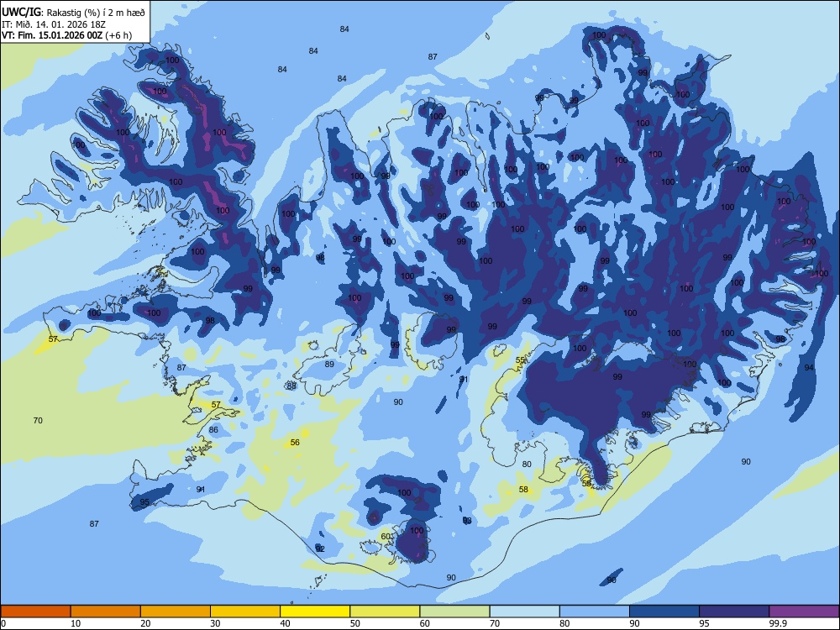Click the purple 99.9+ legend swatch
This screenshot has height=630, width=840.
[804, 612]
